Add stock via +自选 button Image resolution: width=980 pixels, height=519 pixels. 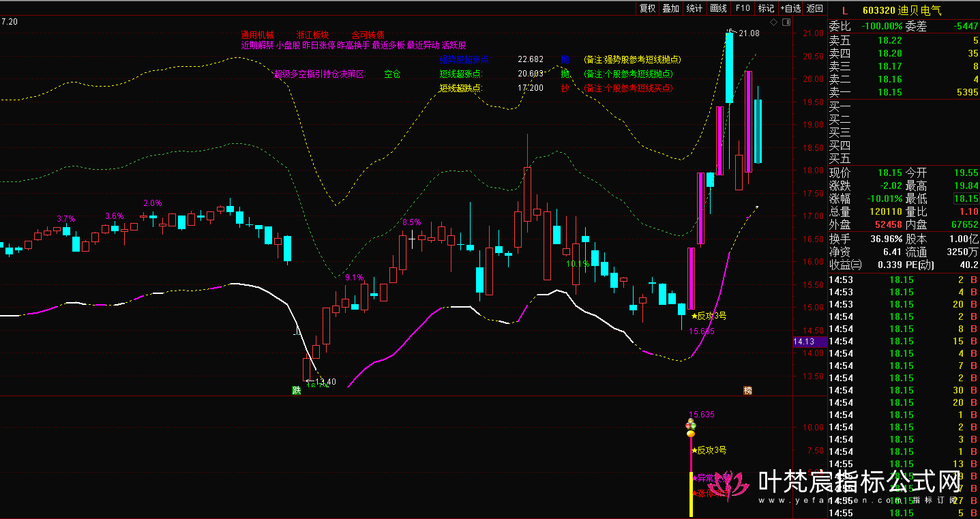790,8
